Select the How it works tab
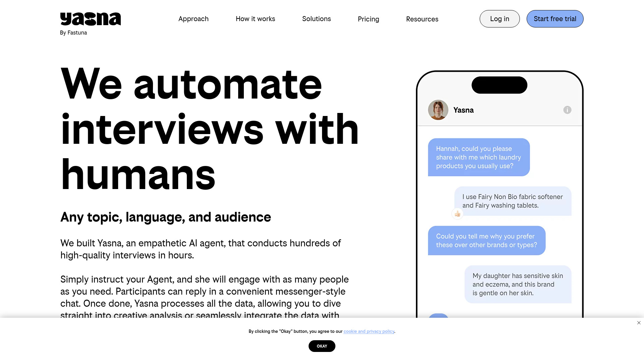This screenshot has width=644, height=362. (x=255, y=18)
